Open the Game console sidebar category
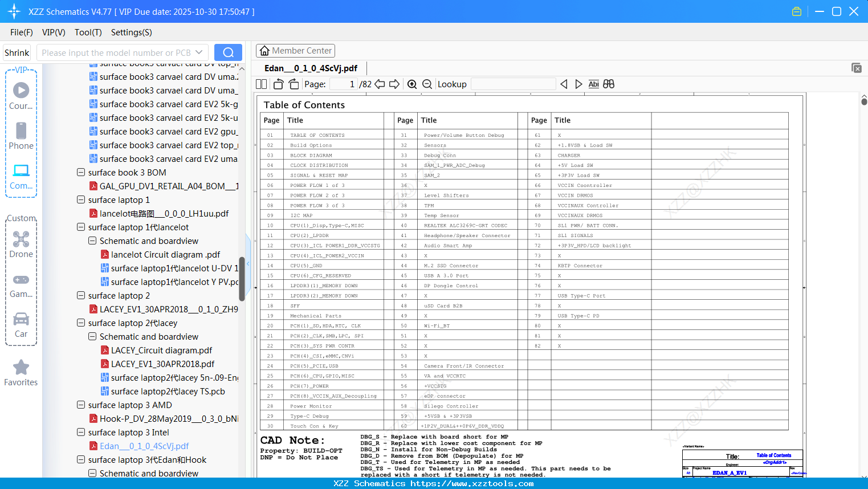 [x=21, y=284]
